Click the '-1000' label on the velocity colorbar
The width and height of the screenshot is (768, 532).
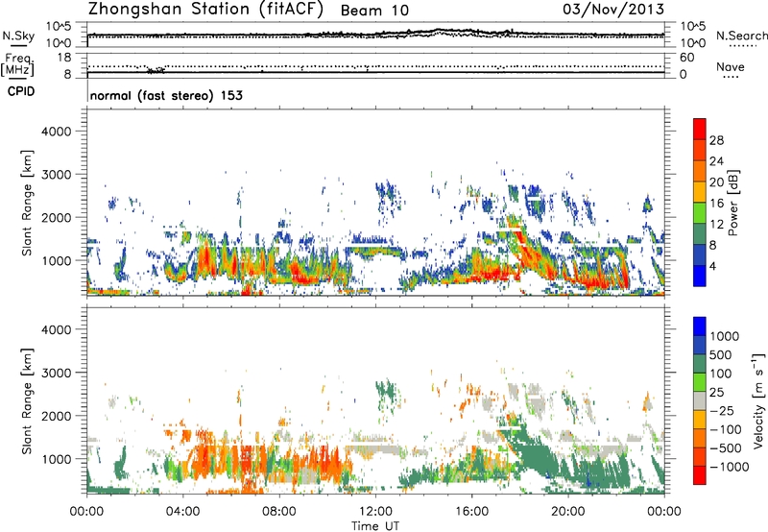point(730,467)
